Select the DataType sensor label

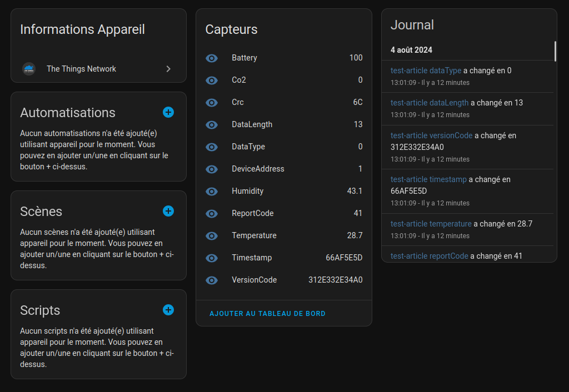coord(248,147)
